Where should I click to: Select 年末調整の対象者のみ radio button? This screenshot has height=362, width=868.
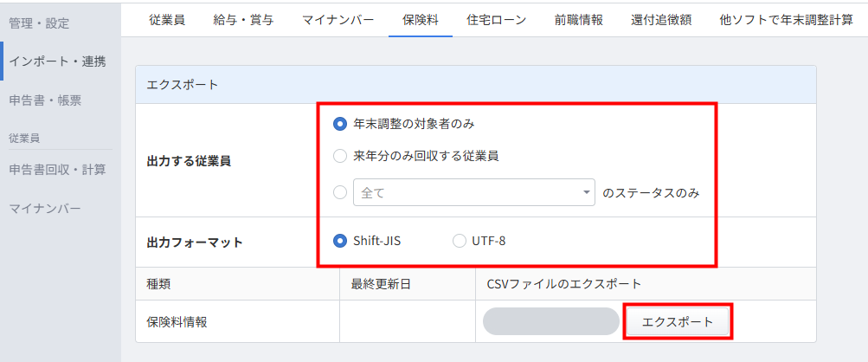coord(340,124)
